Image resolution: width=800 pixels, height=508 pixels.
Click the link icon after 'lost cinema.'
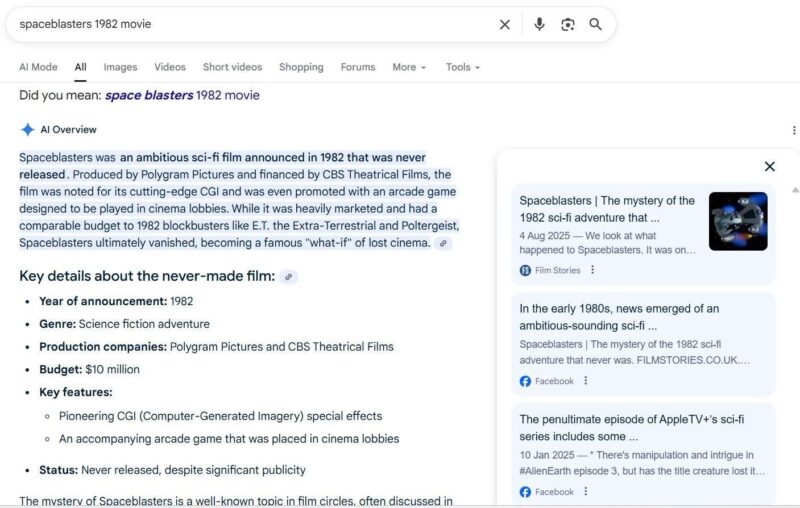[443, 243]
